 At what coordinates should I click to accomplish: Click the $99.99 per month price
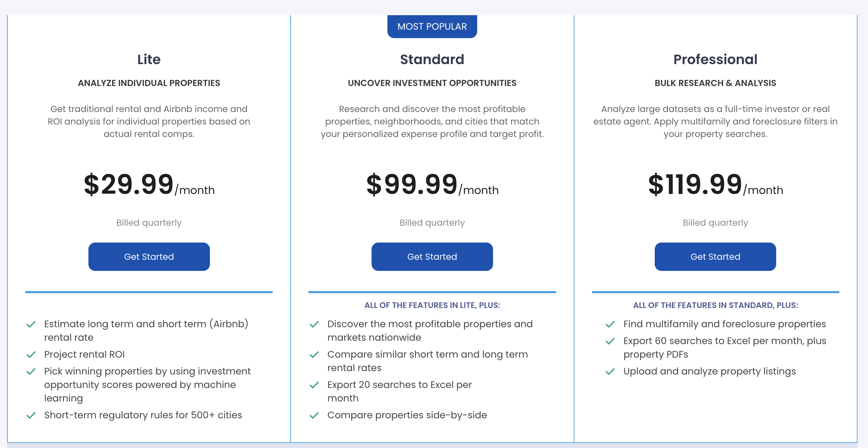[432, 185]
